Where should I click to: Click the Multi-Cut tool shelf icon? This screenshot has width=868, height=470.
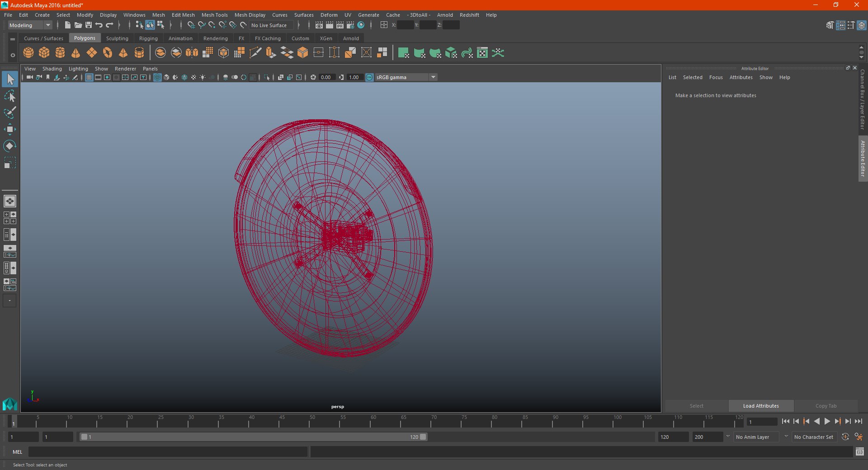coord(255,53)
